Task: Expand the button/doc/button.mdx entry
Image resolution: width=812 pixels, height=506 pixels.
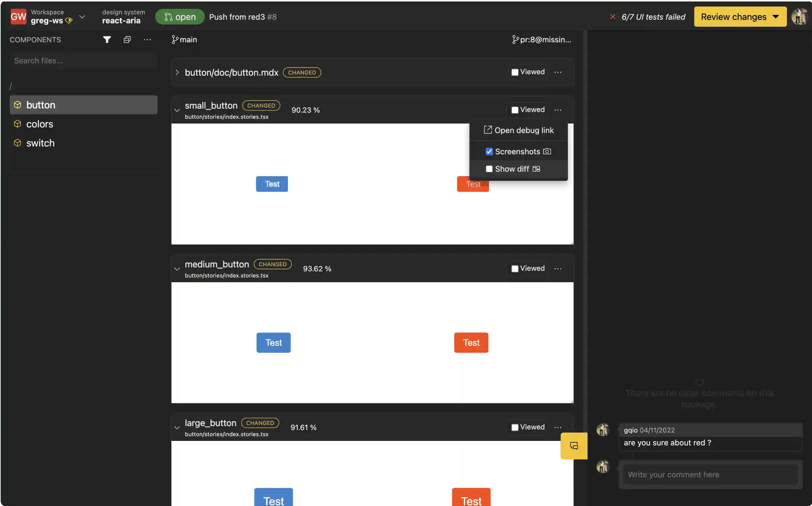Action: (178, 72)
